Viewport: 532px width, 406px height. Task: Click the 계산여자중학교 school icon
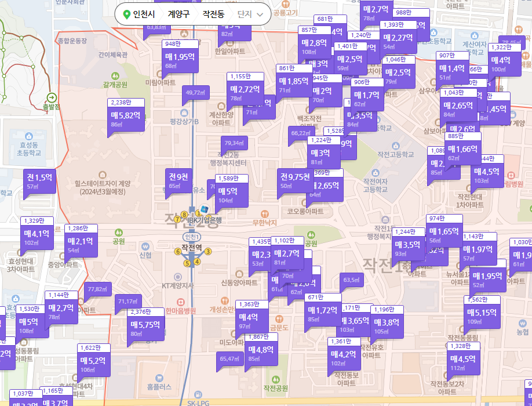click(x=474, y=35)
